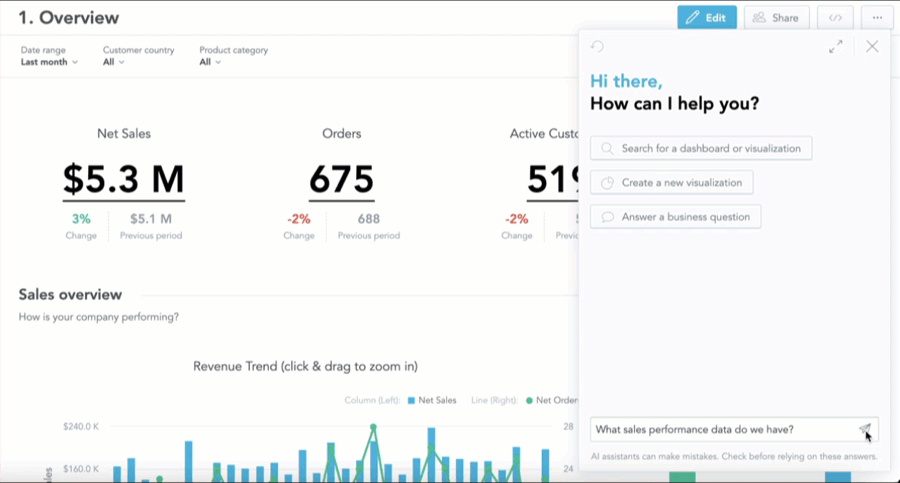900x483 pixels.
Task: Choose Answer a business question
Action: pyautogui.click(x=676, y=217)
